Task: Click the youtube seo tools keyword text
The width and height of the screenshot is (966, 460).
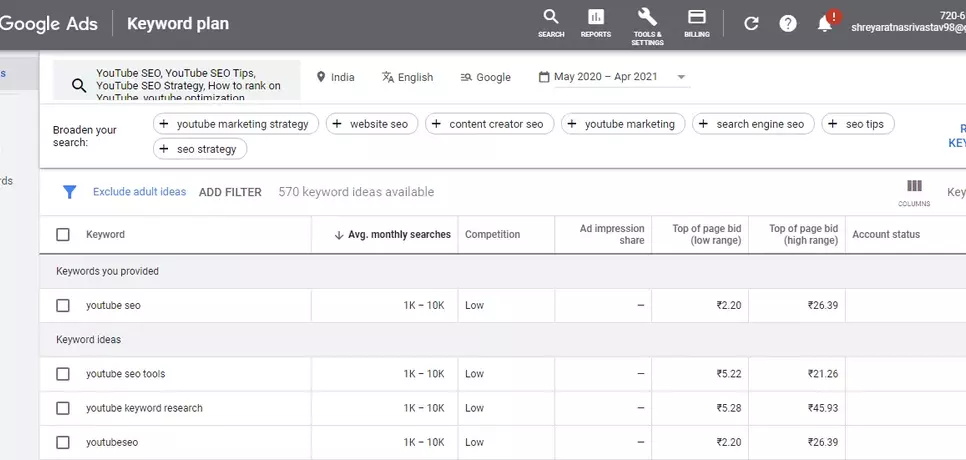Action: point(126,374)
